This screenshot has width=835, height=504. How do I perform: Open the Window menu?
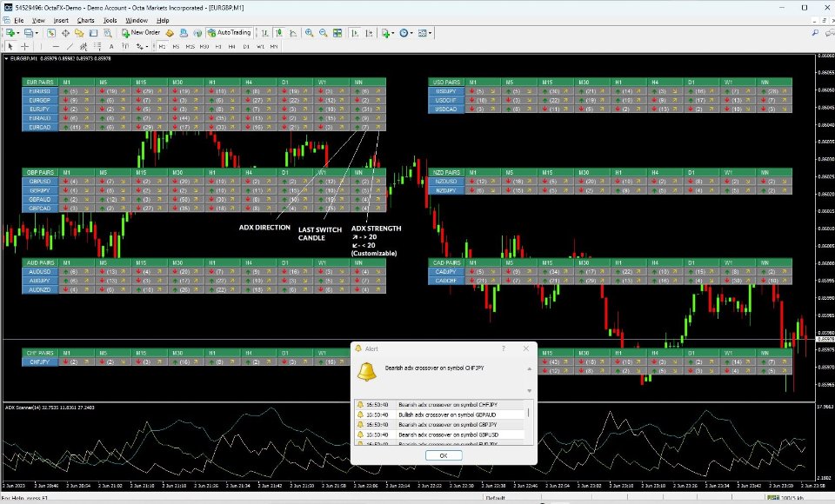click(x=137, y=20)
